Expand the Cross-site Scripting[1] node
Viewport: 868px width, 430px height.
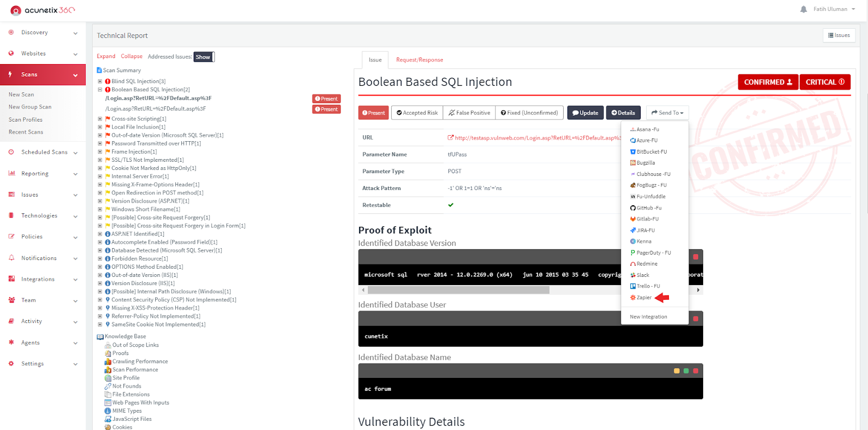click(100, 119)
